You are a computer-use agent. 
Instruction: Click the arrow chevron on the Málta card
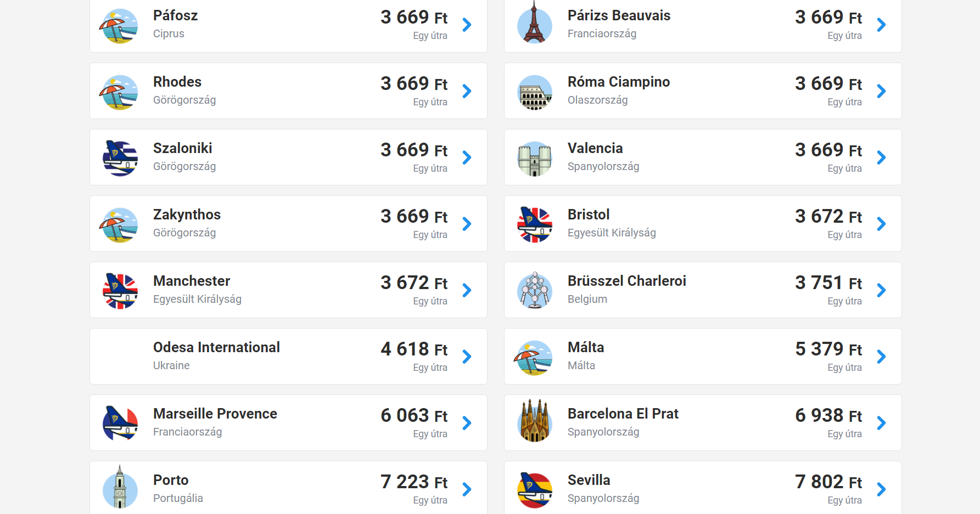[x=881, y=357]
